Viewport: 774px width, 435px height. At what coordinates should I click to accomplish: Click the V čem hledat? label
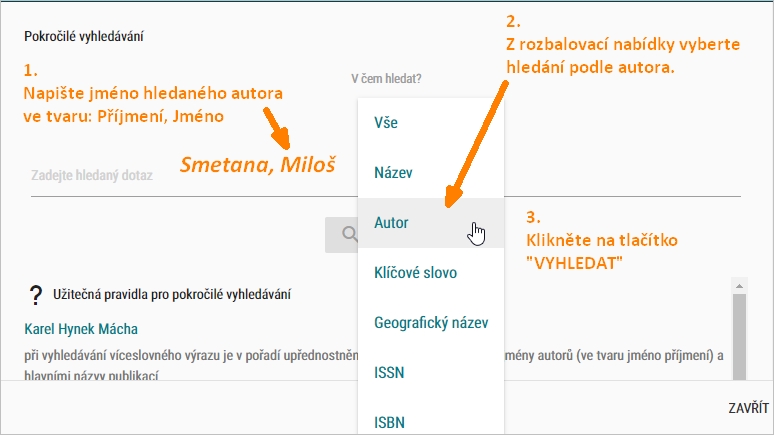coord(386,79)
